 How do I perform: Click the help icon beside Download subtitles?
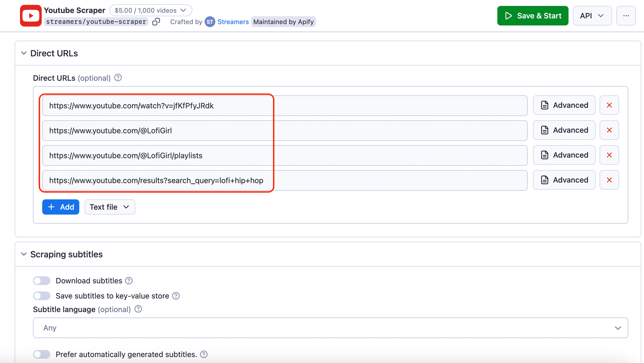click(x=128, y=280)
